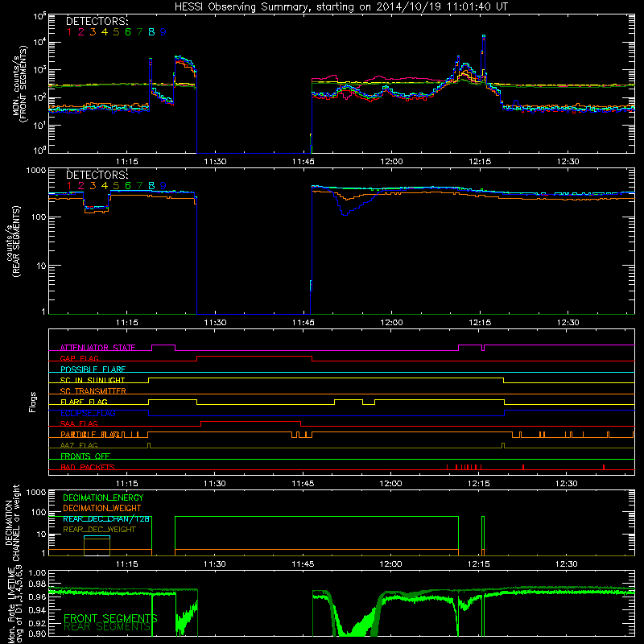Click DETECTORS: label in rear segments plot

[97, 175]
